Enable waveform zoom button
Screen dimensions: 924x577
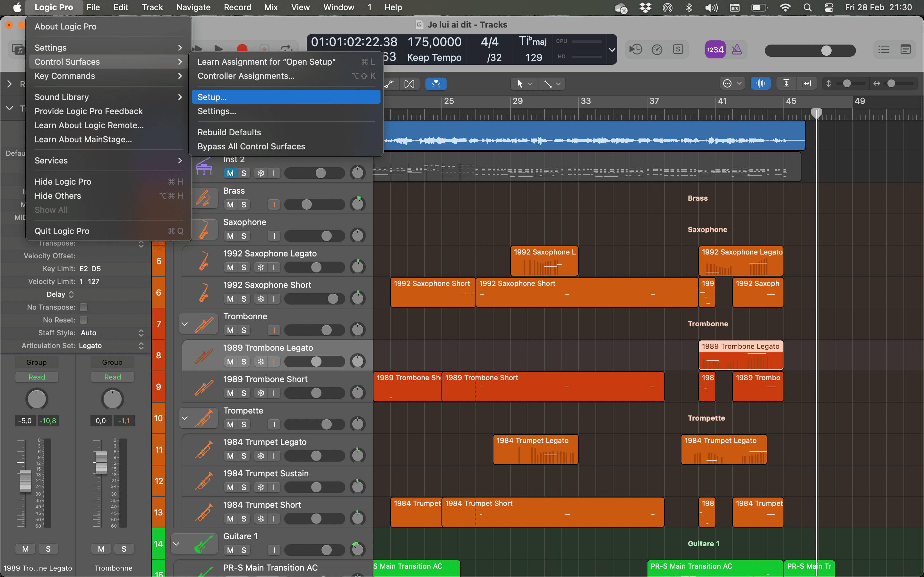tap(760, 84)
